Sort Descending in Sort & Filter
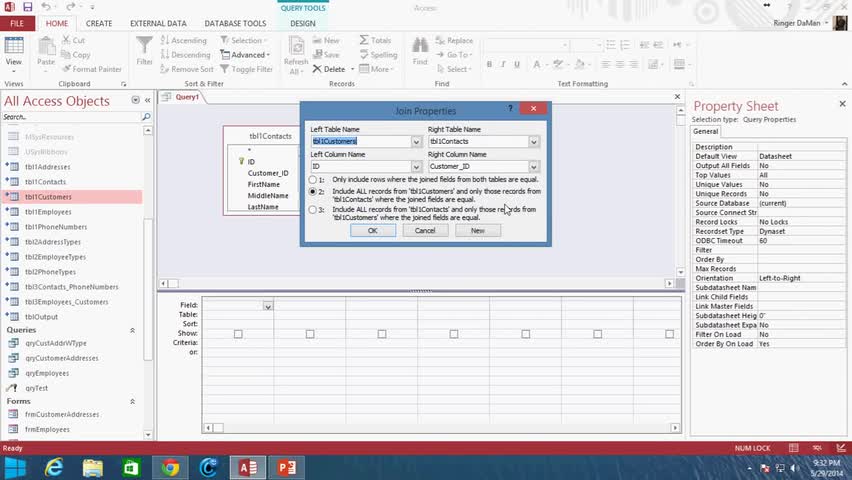The image size is (852, 480). [185, 55]
